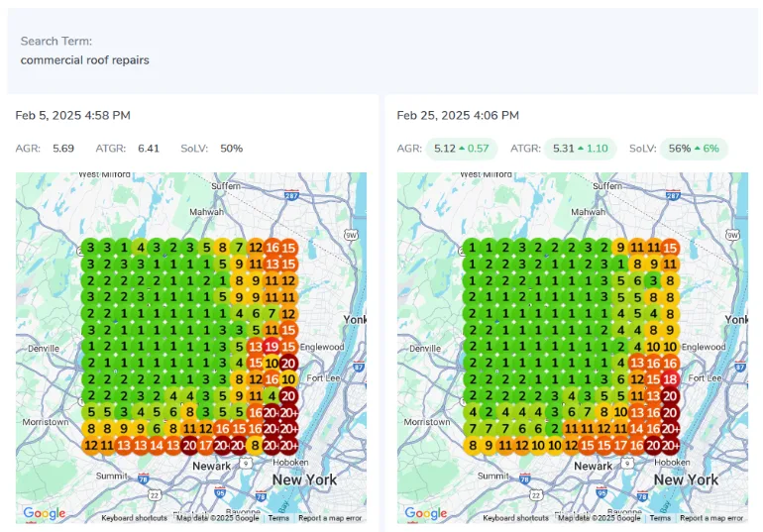
Task: Open Terms link on the Feb 5 map
Action: (x=278, y=518)
